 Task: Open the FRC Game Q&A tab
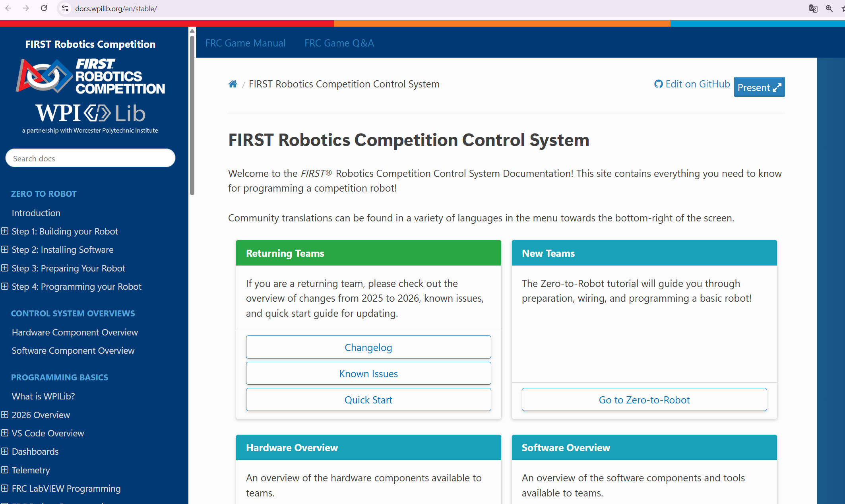click(x=339, y=43)
